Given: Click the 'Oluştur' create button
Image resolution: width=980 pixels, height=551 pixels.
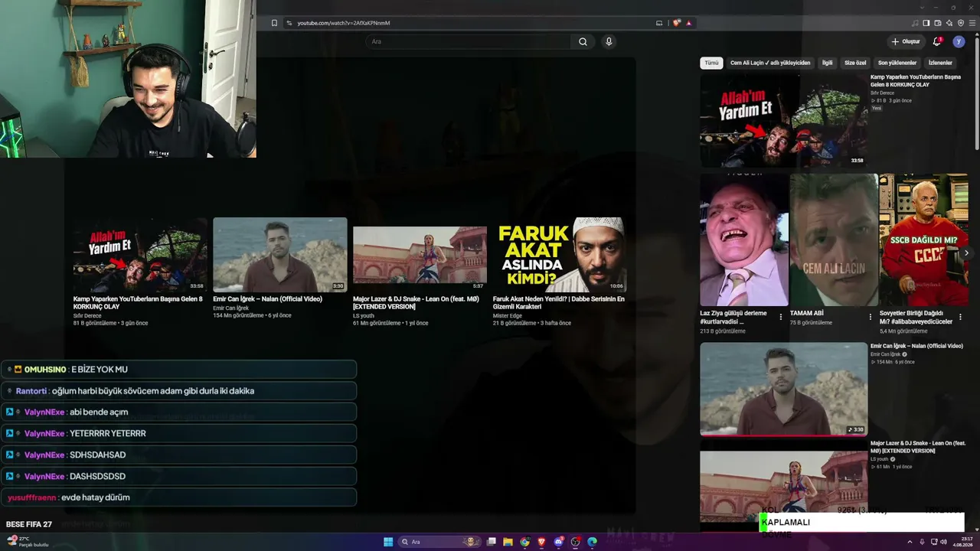Looking at the screenshot, I should [906, 41].
